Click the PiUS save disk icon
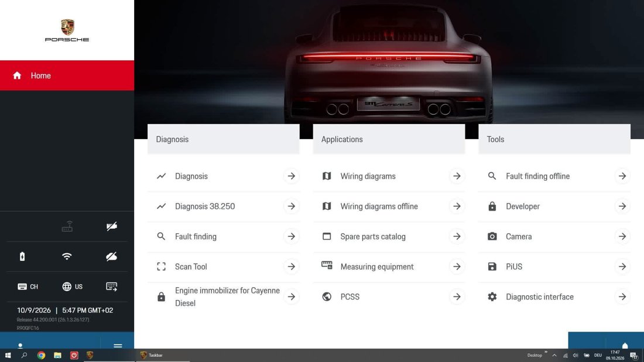Image resolution: width=644 pixels, height=362 pixels. 492,267
